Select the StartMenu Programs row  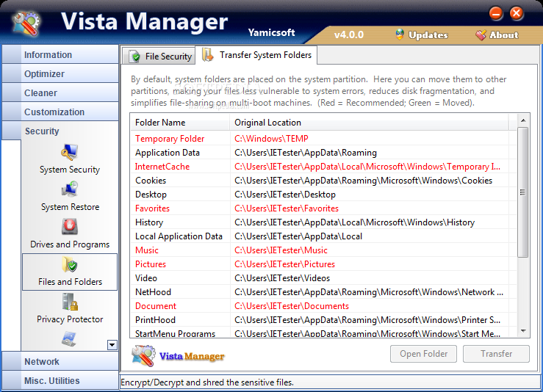324,333
